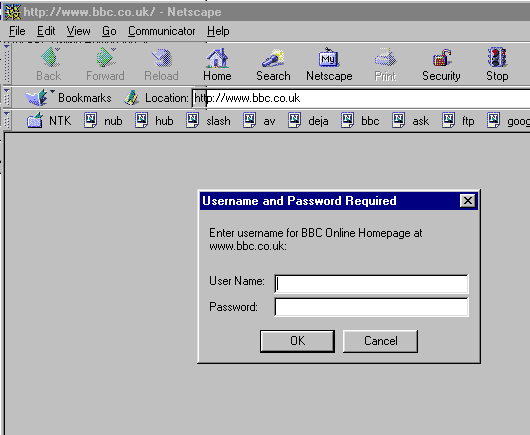Cancel the password dialog
Viewport: 530px width, 435px height.
[380, 341]
